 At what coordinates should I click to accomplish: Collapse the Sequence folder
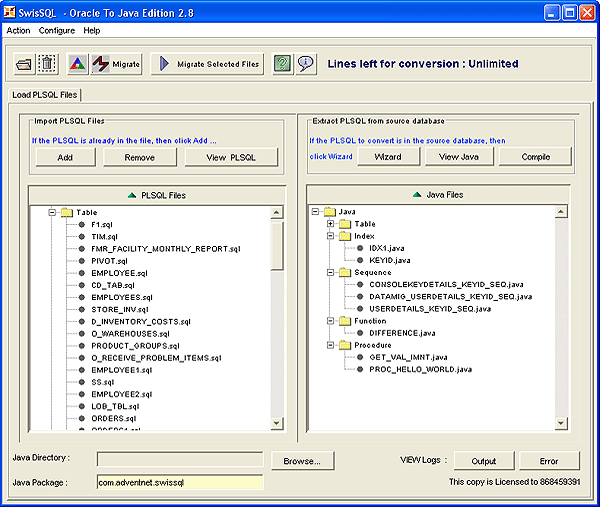point(330,272)
